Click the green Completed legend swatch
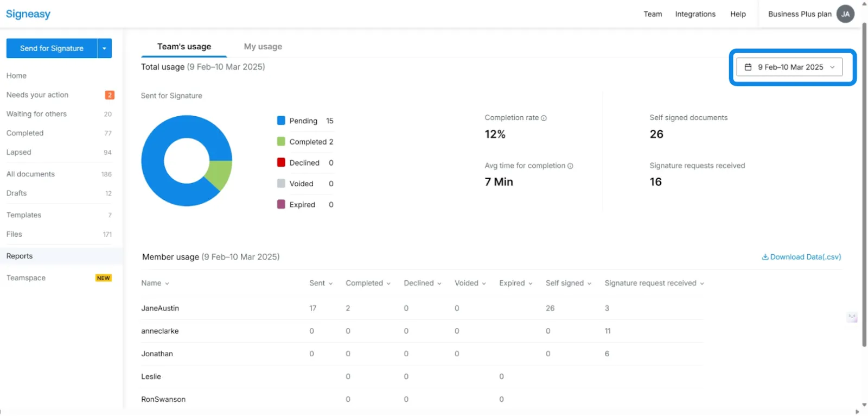Viewport: 868px width, 416px height. (x=281, y=142)
